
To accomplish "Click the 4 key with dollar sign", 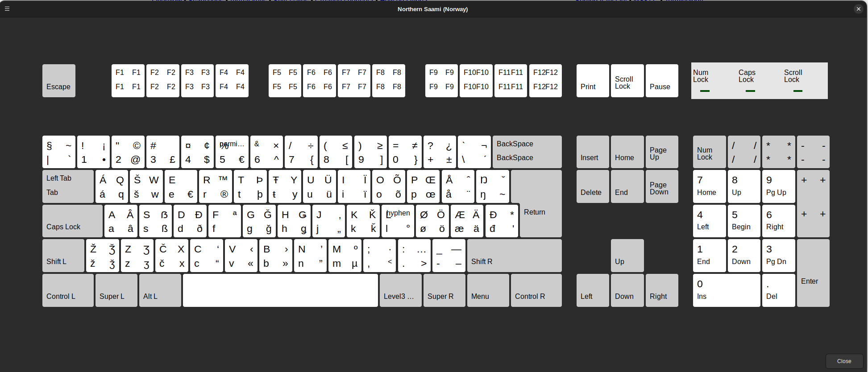I will 197,152.
